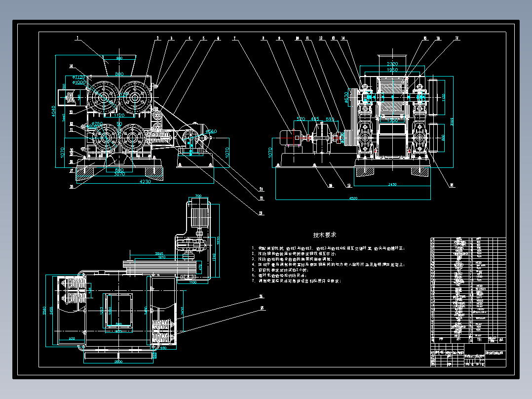Click part callout number 17

(457, 38)
